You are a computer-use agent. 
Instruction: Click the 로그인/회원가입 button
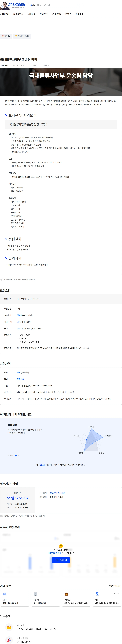61,560
